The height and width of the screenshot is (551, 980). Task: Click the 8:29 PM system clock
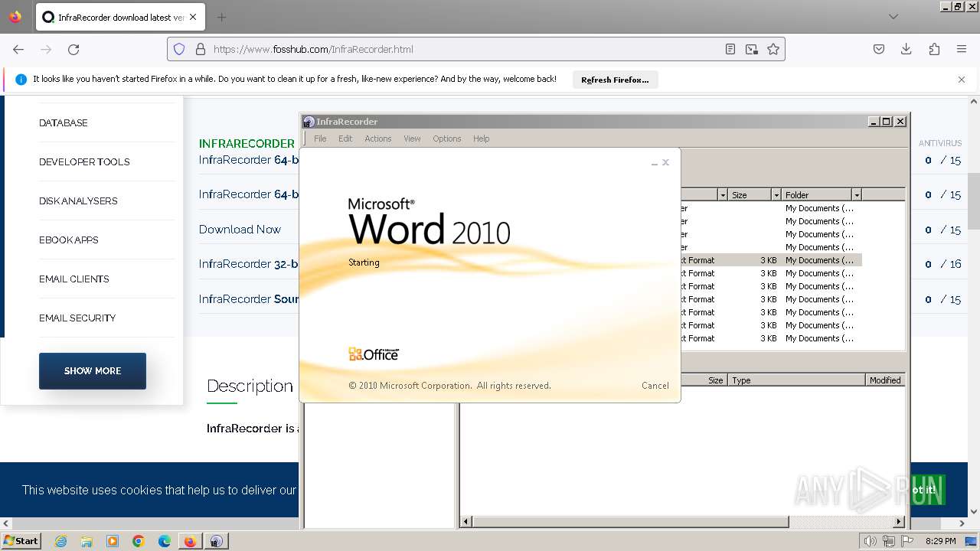(x=940, y=541)
